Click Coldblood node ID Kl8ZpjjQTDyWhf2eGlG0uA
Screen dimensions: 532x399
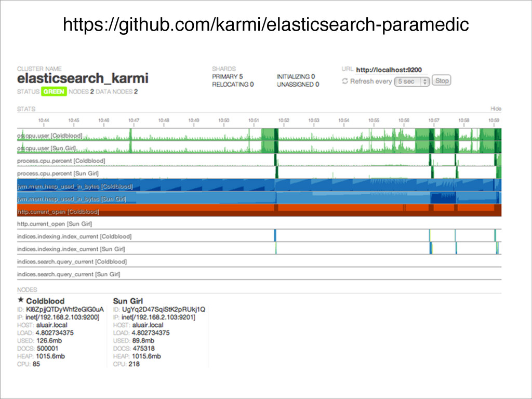(65, 310)
